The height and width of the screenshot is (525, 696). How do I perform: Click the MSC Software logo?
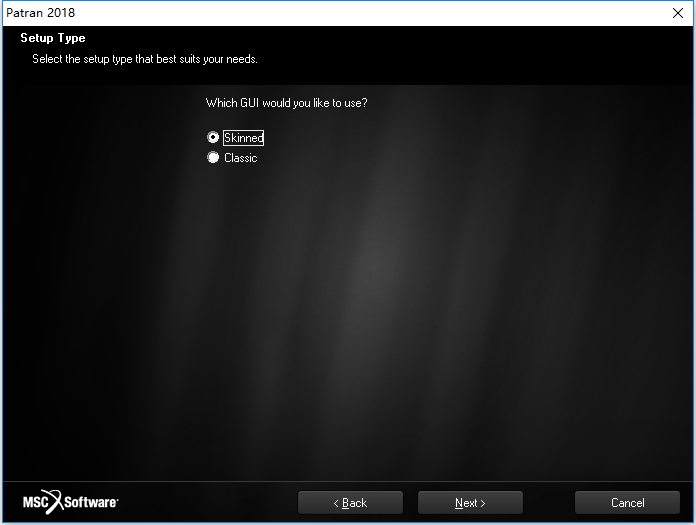[x=71, y=502]
